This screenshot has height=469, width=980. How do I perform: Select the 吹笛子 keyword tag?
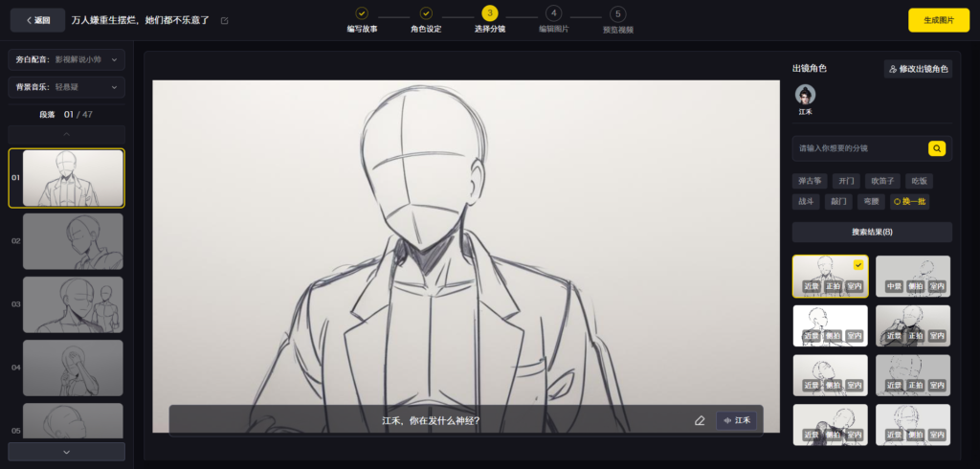tap(882, 180)
